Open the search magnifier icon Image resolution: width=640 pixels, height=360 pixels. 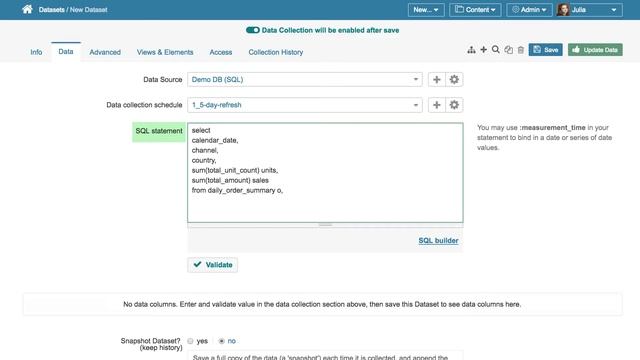(496, 50)
